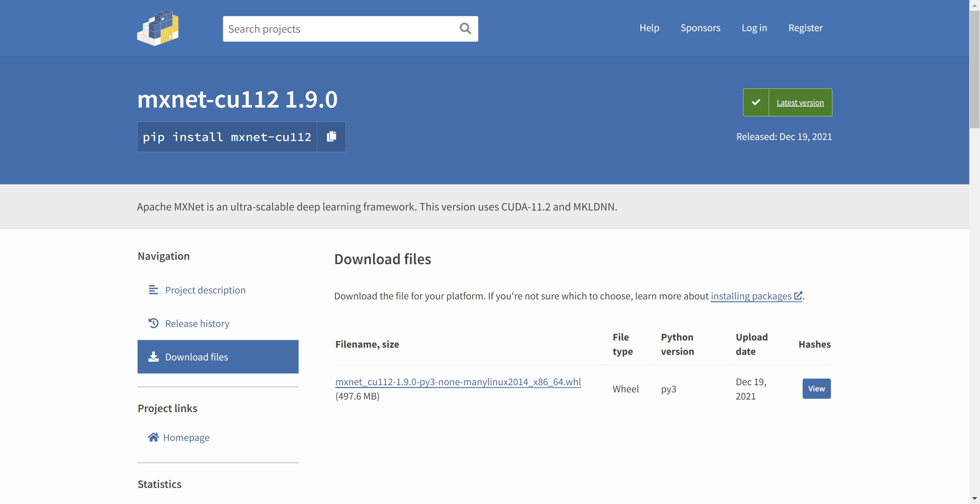Open the Register page
The image size is (980, 504).
coord(805,28)
